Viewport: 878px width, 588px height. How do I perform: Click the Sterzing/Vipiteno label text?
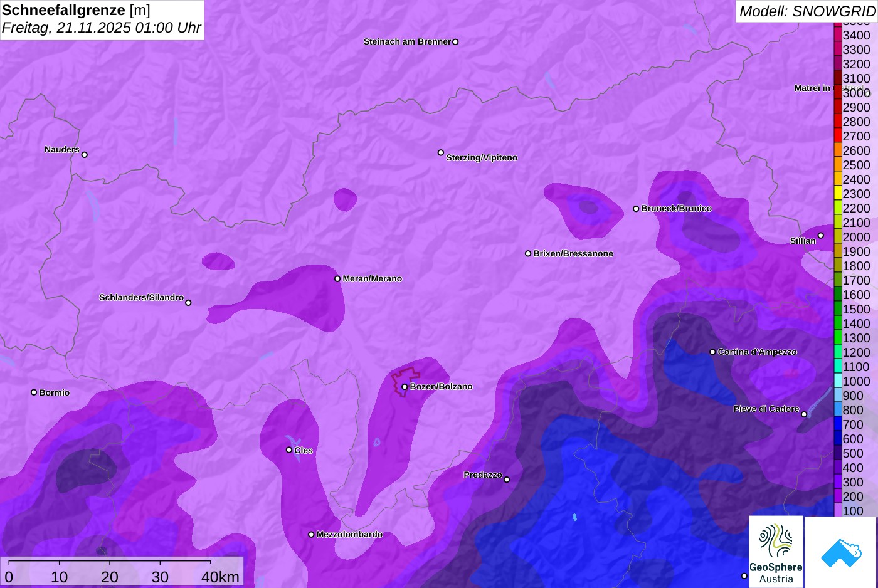482,157
